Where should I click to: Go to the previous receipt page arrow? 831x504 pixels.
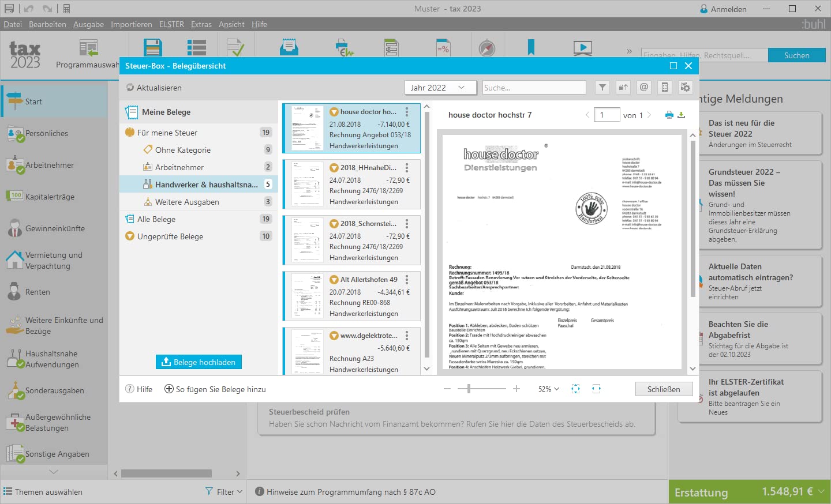point(587,115)
